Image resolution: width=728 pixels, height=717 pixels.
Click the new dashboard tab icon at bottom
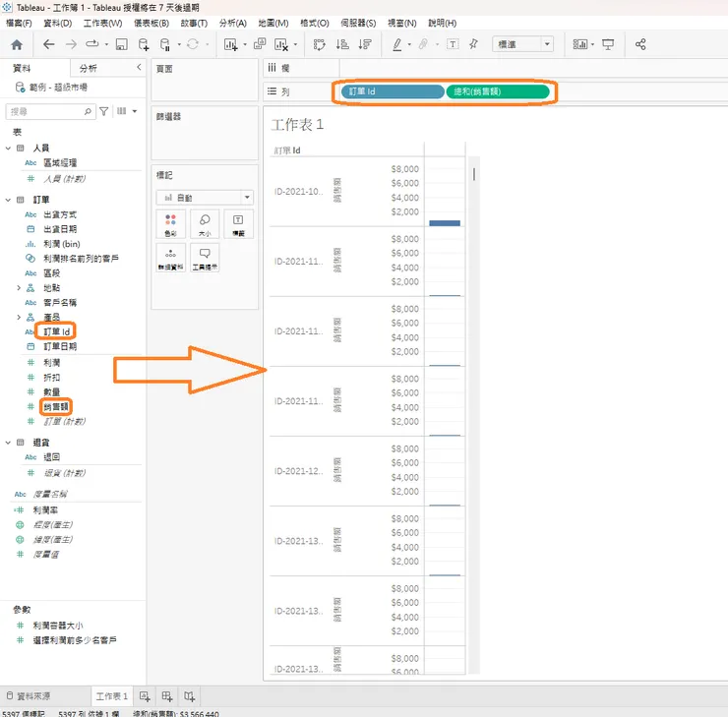[x=167, y=696]
